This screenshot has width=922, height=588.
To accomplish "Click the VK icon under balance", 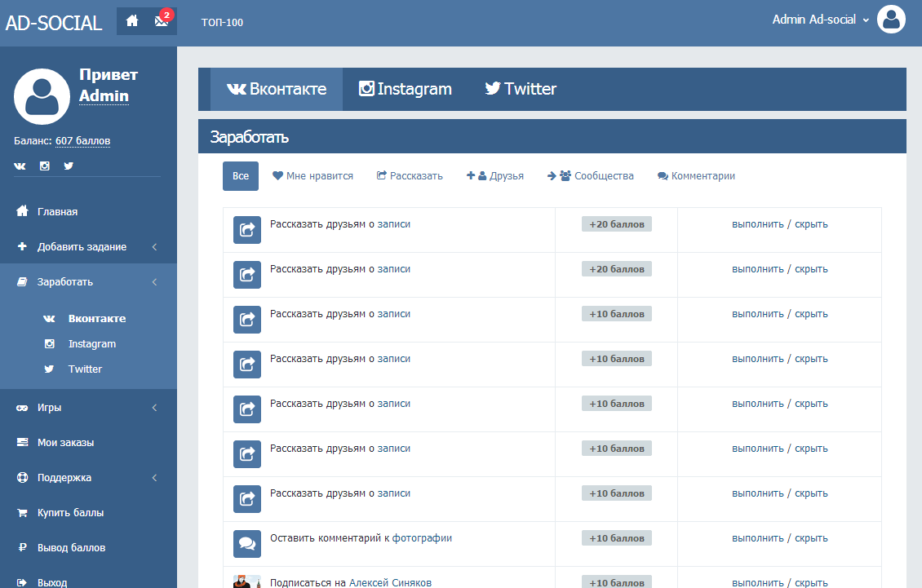I will [x=20, y=166].
